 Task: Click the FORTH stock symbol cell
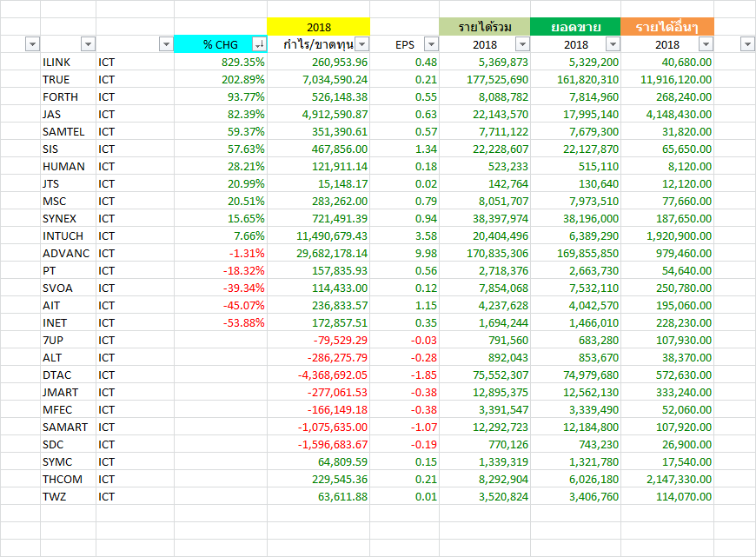(68, 97)
